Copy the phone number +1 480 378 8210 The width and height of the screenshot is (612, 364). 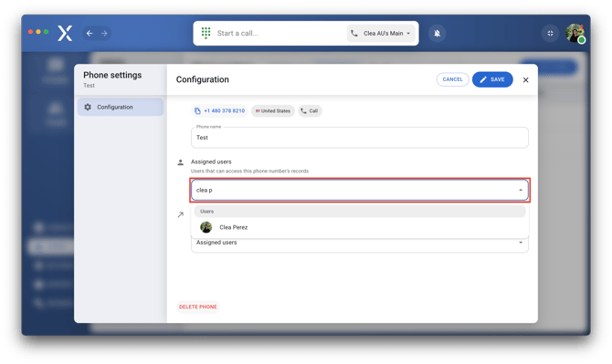click(220, 111)
